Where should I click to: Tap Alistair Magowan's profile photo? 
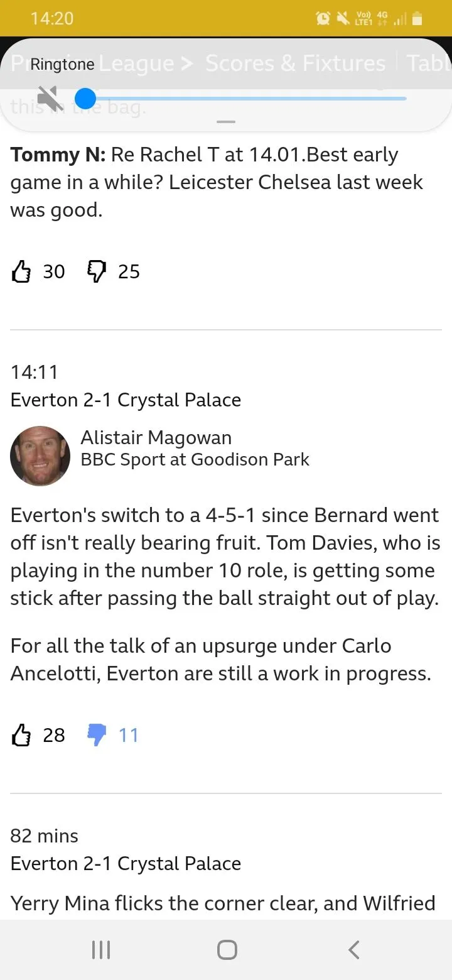pyautogui.click(x=40, y=456)
